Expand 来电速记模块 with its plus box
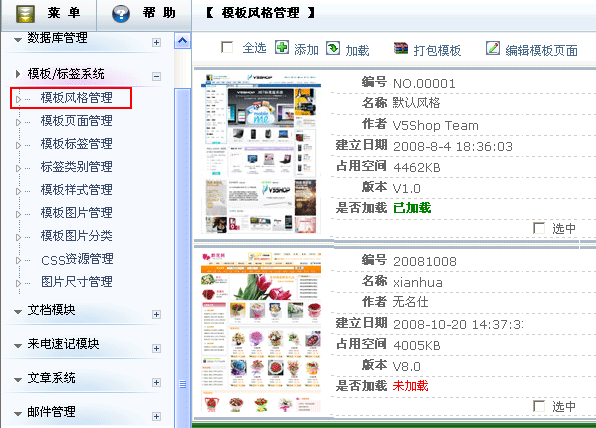 click(x=156, y=348)
